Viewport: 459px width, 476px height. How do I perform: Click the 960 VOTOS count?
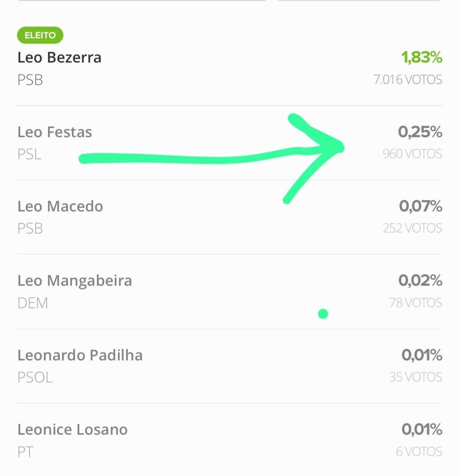(x=412, y=154)
